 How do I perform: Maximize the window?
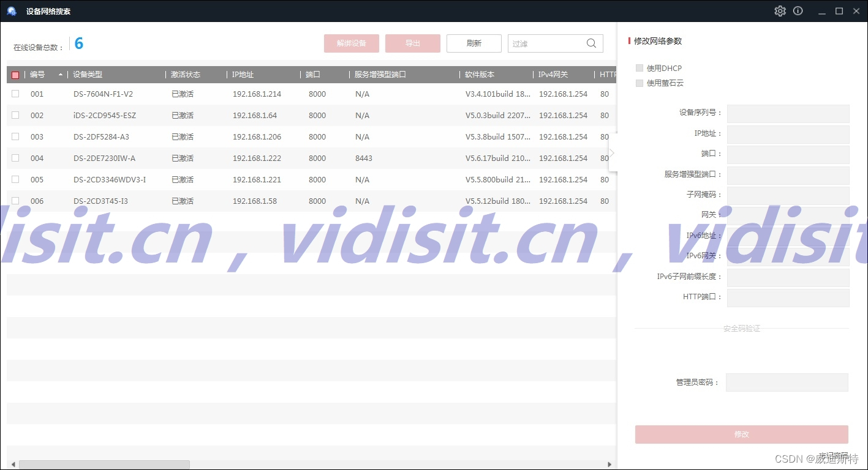click(839, 11)
